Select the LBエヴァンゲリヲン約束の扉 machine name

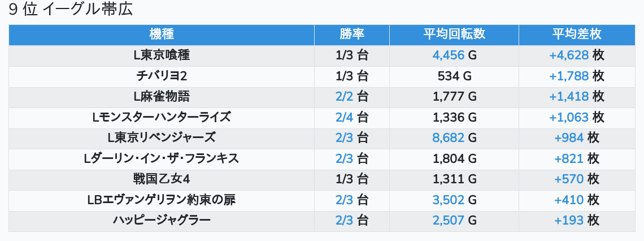[x=162, y=200]
